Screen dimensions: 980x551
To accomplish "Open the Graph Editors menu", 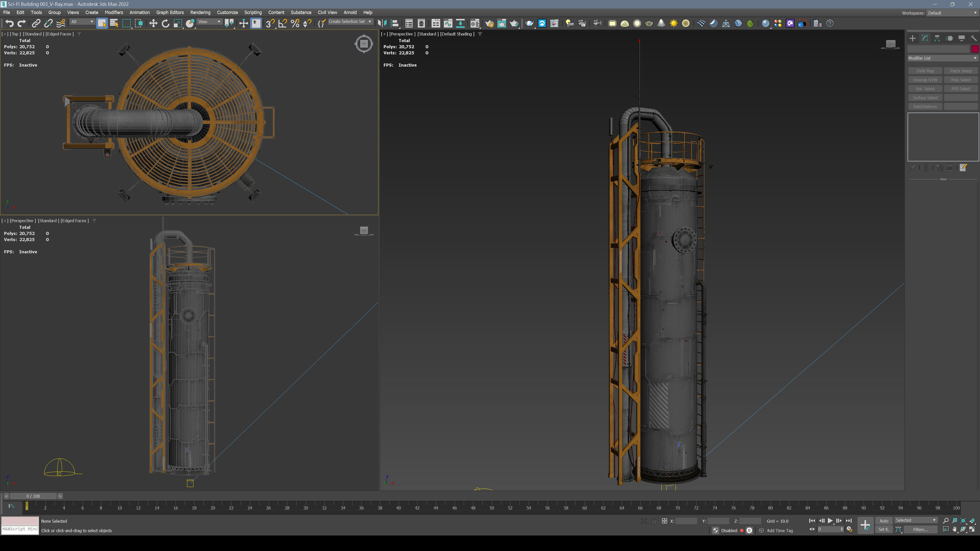I will (170, 12).
